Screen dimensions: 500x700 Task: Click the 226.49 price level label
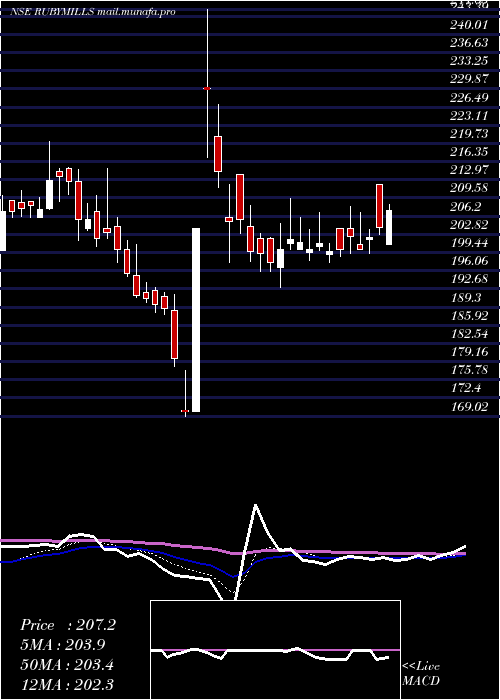point(469,97)
